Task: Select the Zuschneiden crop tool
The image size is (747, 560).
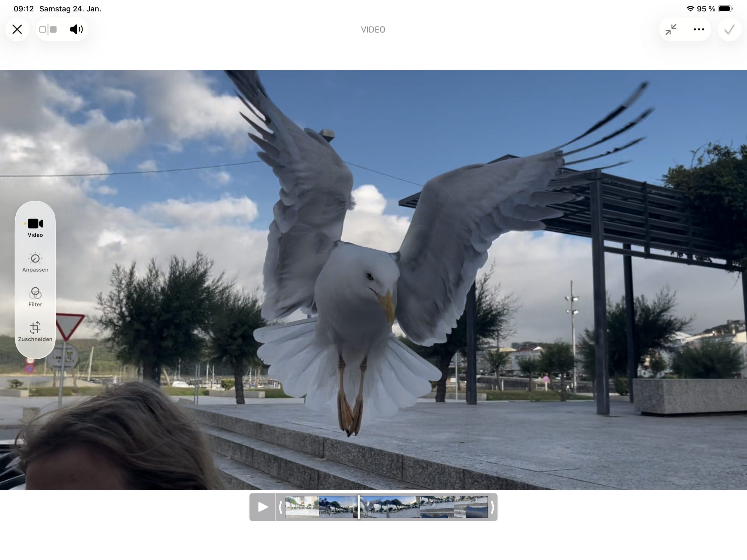Action: pyautogui.click(x=35, y=328)
